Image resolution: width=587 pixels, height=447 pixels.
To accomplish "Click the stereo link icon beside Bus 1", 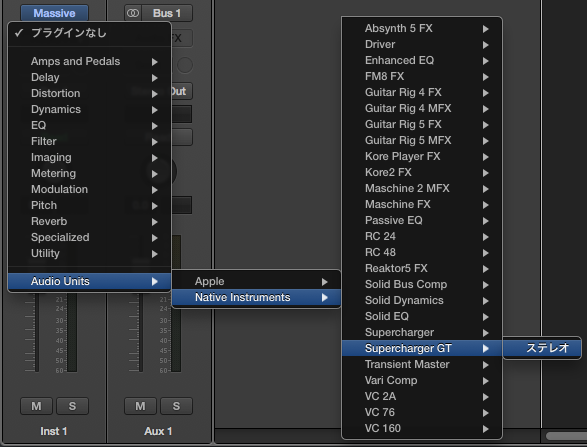I will [133, 13].
